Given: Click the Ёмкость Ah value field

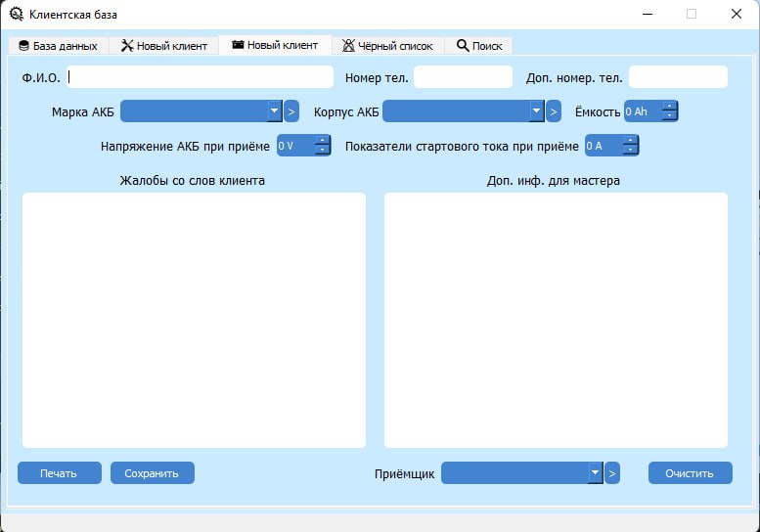Looking at the screenshot, I should point(643,111).
